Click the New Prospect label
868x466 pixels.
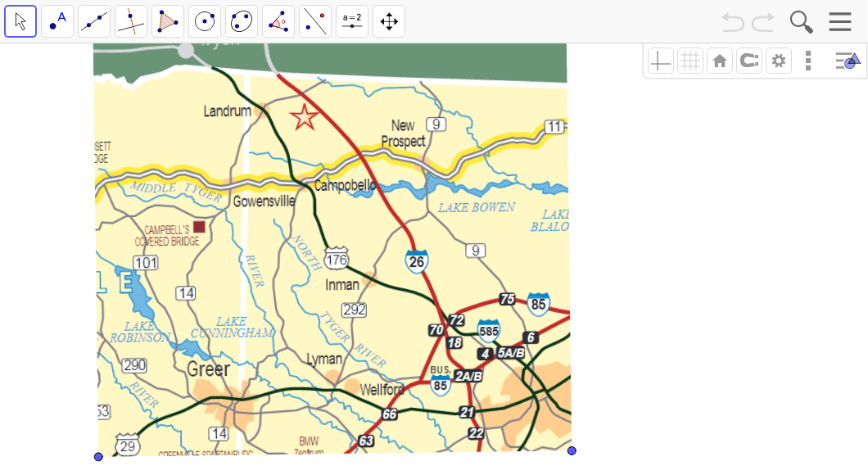coord(403,133)
